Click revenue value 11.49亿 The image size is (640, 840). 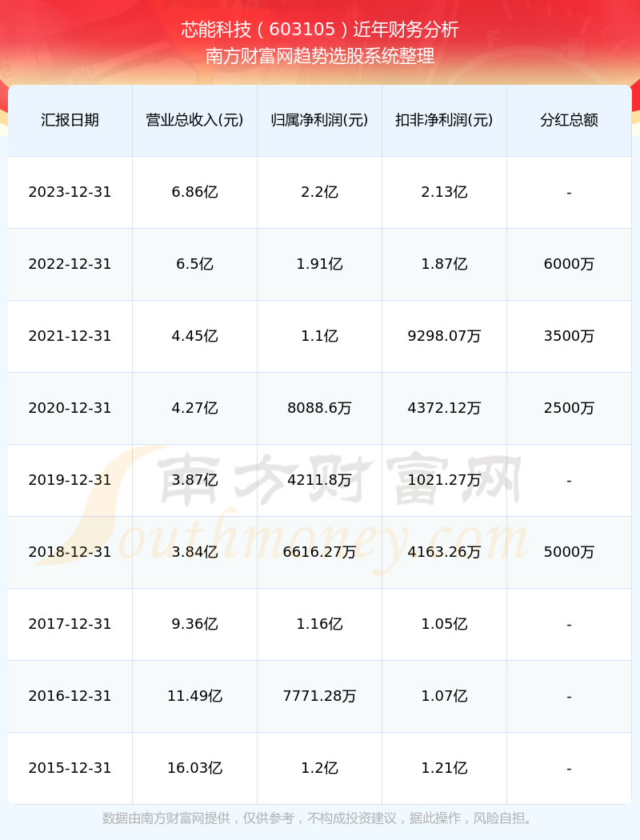[194, 696]
